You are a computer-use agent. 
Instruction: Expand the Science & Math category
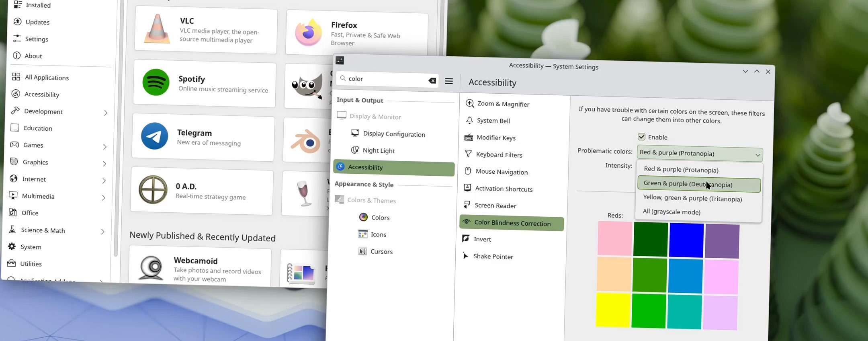103,232
